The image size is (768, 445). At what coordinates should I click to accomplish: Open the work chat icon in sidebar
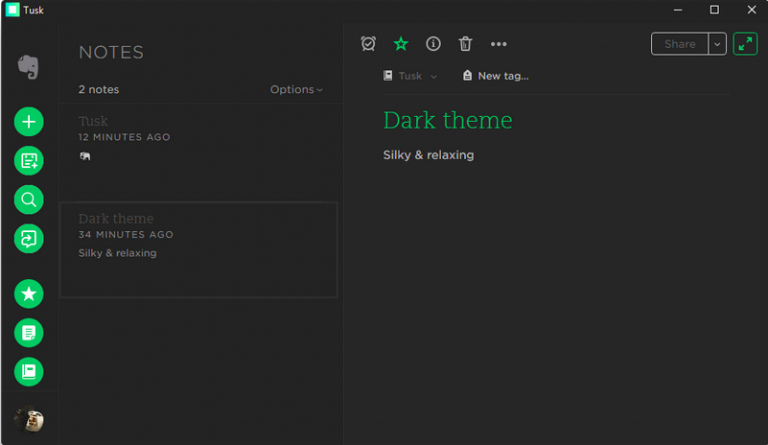[29, 239]
